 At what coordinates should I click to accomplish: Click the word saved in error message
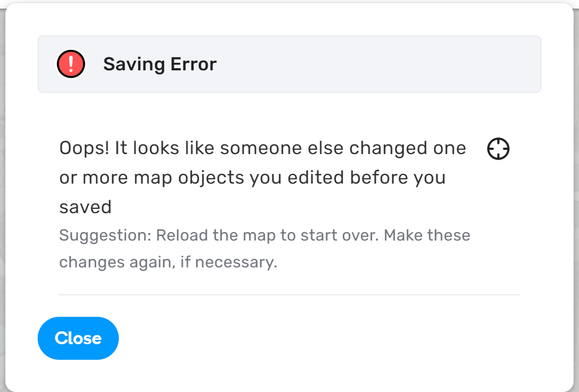tap(85, 207)
